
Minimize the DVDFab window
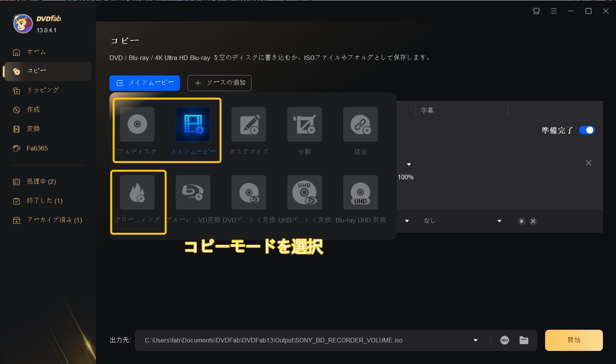tap(571, 11)
